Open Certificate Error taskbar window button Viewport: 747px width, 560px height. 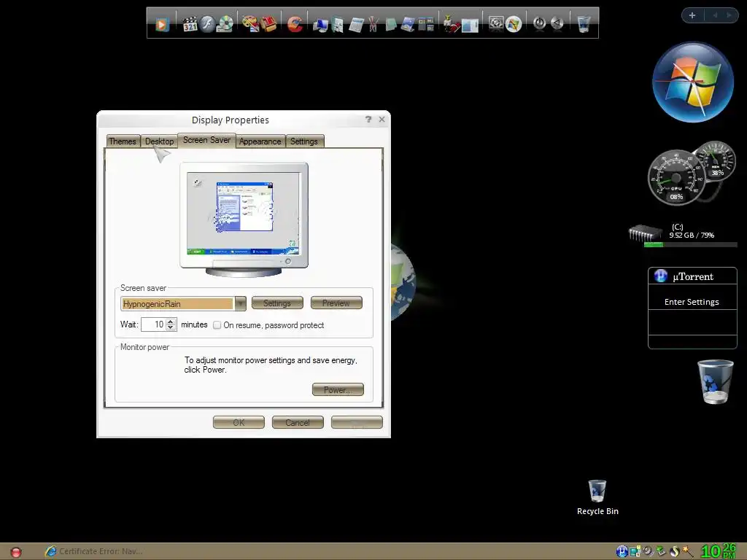tap(93, 551)
